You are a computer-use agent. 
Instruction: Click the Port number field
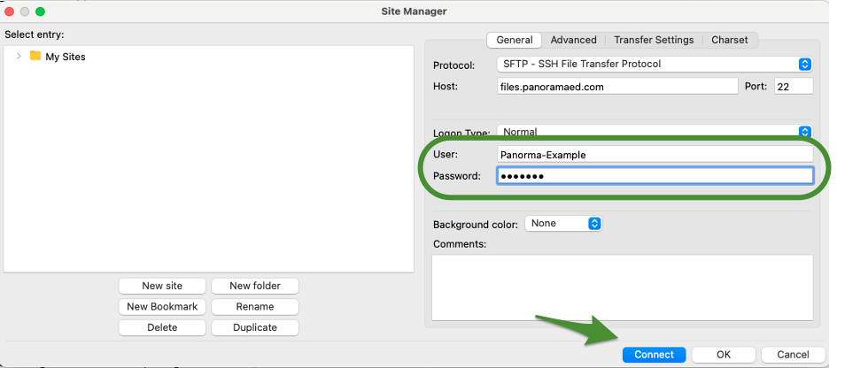[x=793, y=87]
